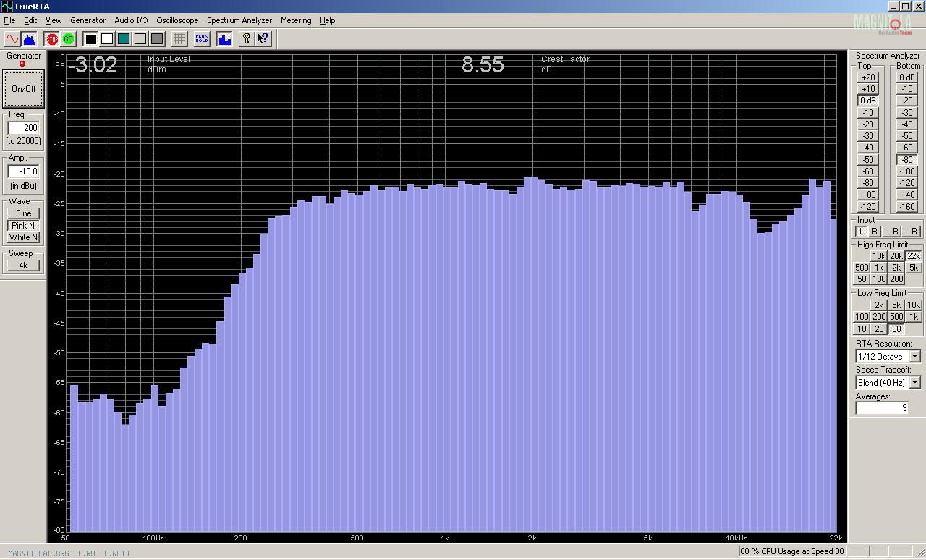The height and width of the screenshot is (560, 926).
Task: Click the red STOP icon
Action: [52, 39]
